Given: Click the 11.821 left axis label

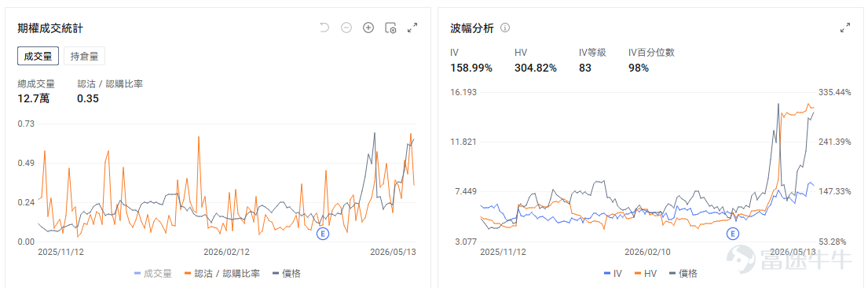Looking at the screenshot, I should (463, 142).
